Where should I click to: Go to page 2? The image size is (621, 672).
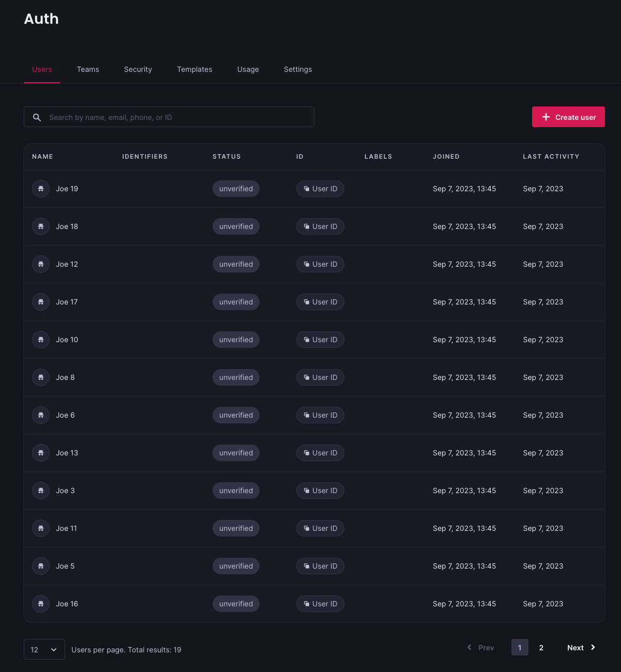[x=541, y=647]
